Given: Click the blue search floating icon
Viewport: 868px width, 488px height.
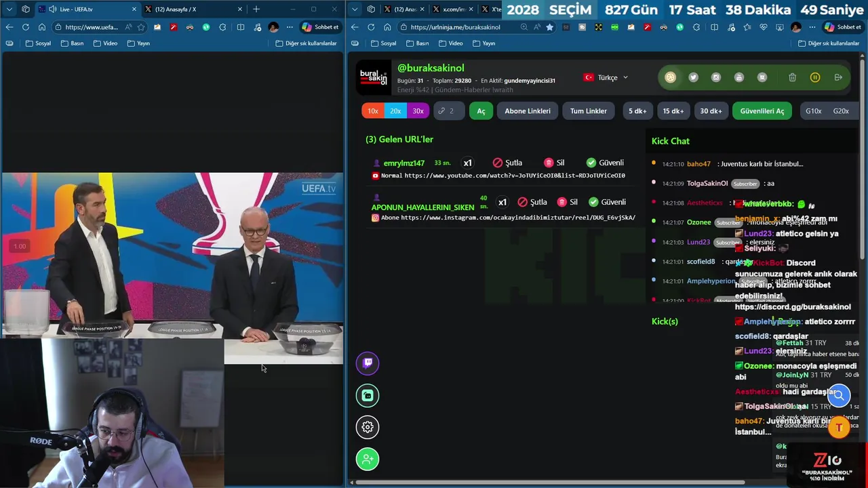Looking at the screenshot, I should pos(839,395).
